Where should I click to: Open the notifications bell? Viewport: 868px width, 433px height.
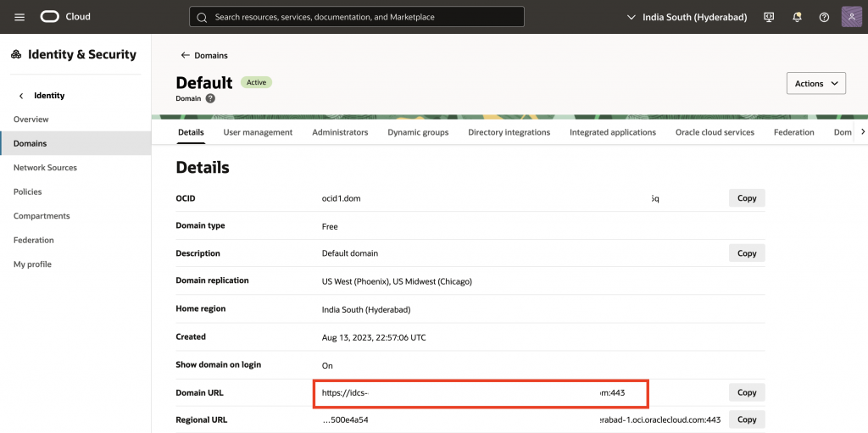point(797,17)
